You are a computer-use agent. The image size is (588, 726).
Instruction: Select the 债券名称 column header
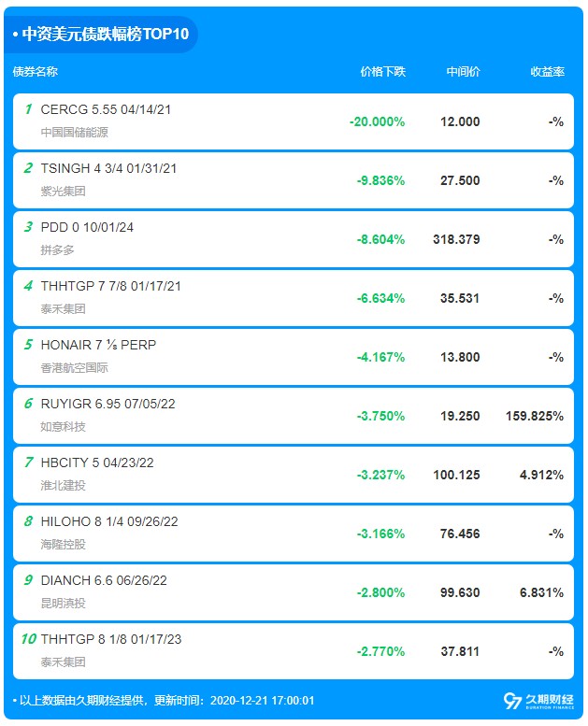pos(36,72)
